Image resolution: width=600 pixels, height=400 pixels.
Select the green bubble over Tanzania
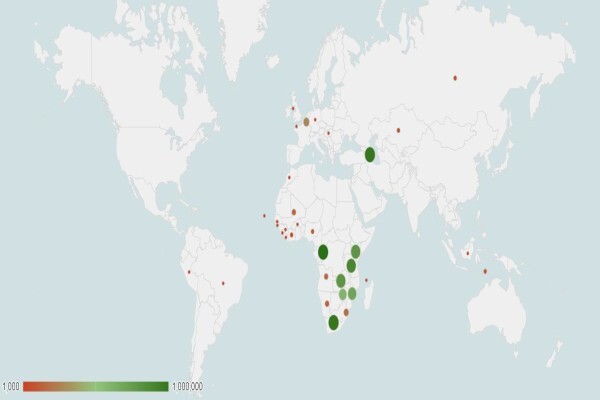pyautogui.click(x=351, y=265)
